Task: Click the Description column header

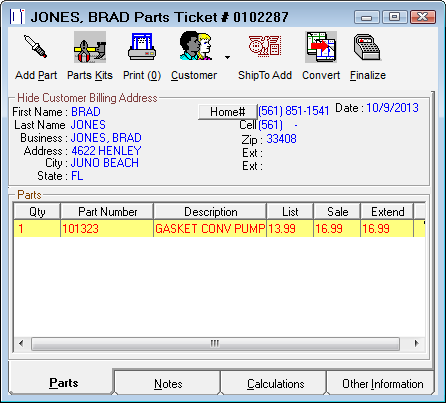Action: tap(210, 212)
